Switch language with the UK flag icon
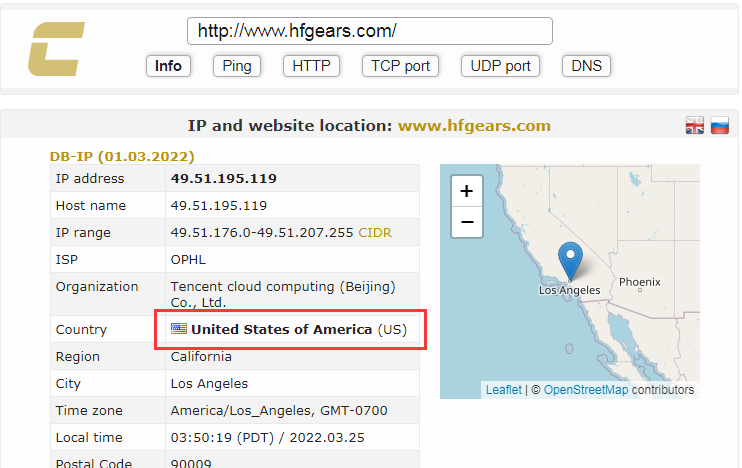 tap(694, 125)
